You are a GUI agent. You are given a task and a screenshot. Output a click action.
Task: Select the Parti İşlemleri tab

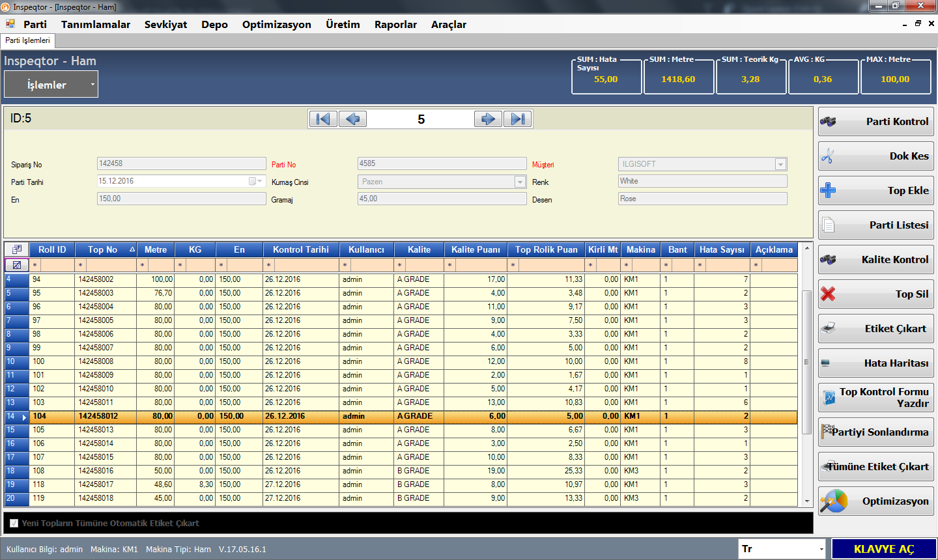point(27,40)
